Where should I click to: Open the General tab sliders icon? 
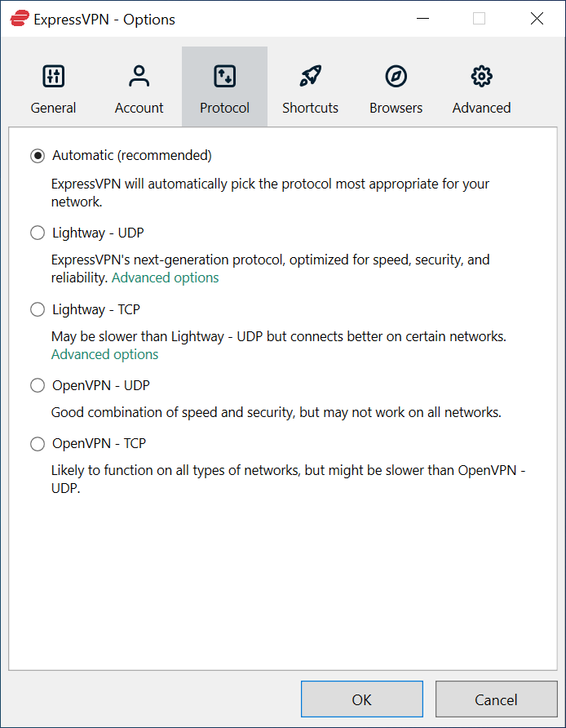coord(53,76)
